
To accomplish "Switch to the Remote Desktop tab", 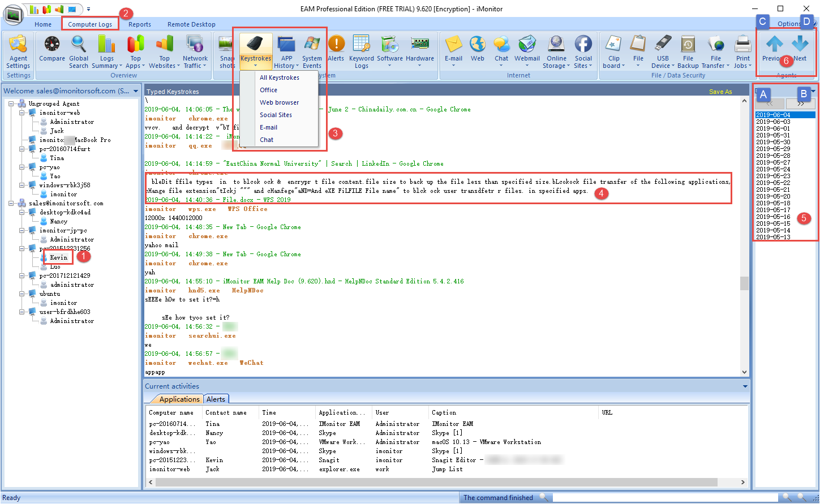I will point(191,24).
